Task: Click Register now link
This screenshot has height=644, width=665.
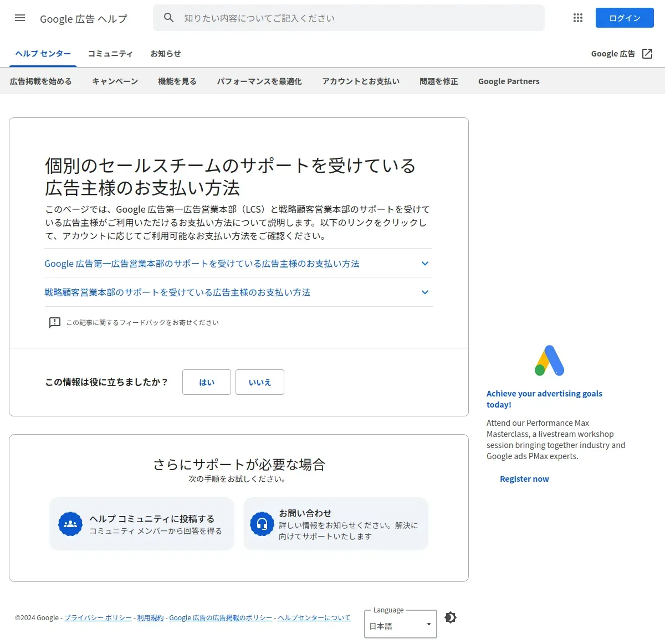Action: (524, 479)
